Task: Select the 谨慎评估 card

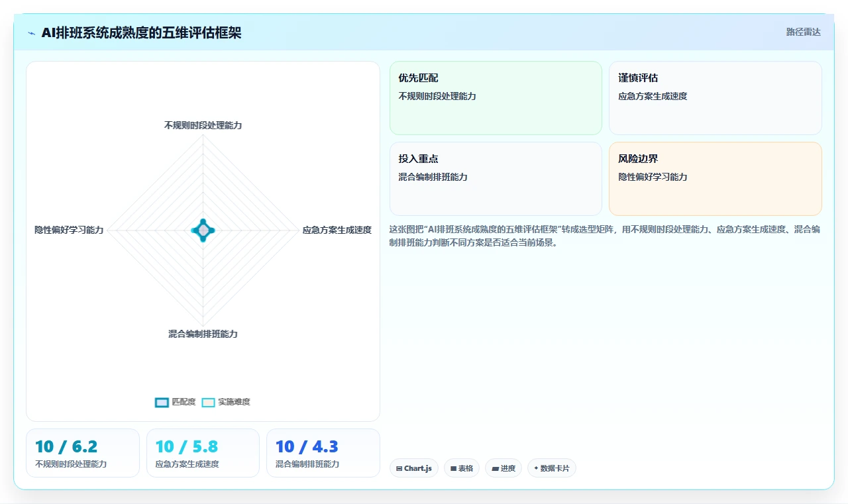Action: [x=715, y=98]
